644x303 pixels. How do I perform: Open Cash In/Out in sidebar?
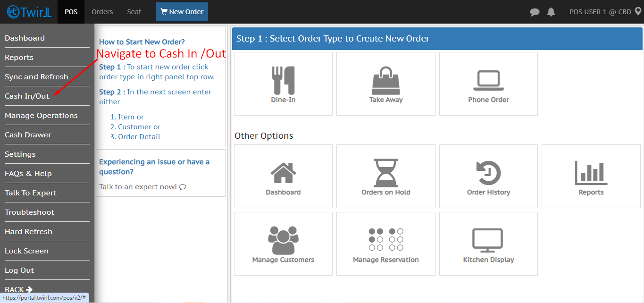pos(27,96)
